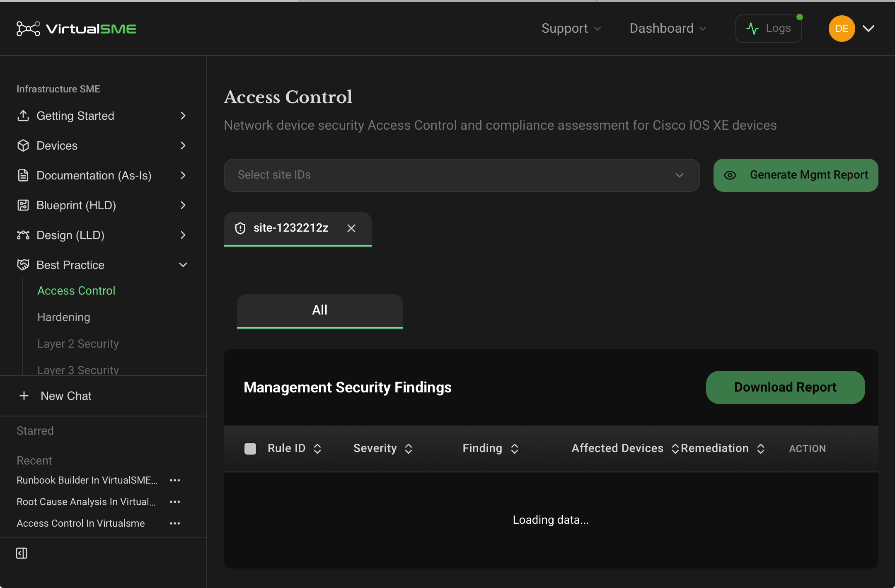Image resolution: width=895 pixels, height=588 pixels.
Task: Open the Hardening page
Action: (x=64, y=317)
